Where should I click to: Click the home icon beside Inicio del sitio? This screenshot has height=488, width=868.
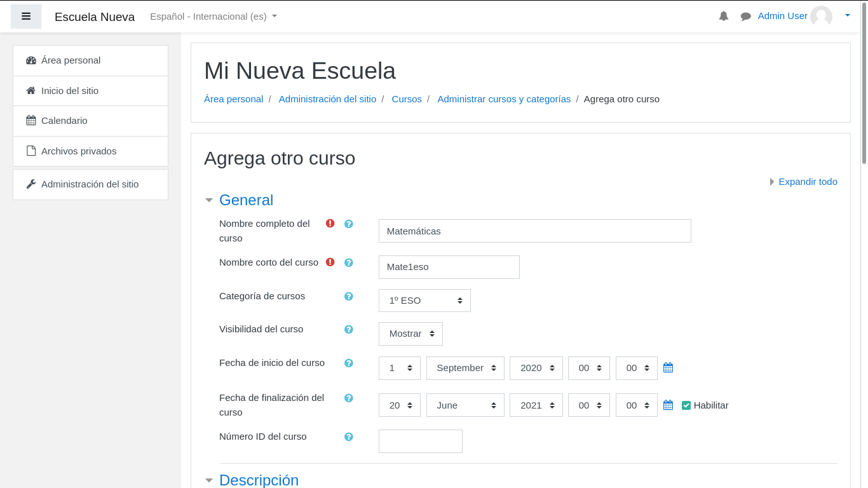(x=31, y=90)
